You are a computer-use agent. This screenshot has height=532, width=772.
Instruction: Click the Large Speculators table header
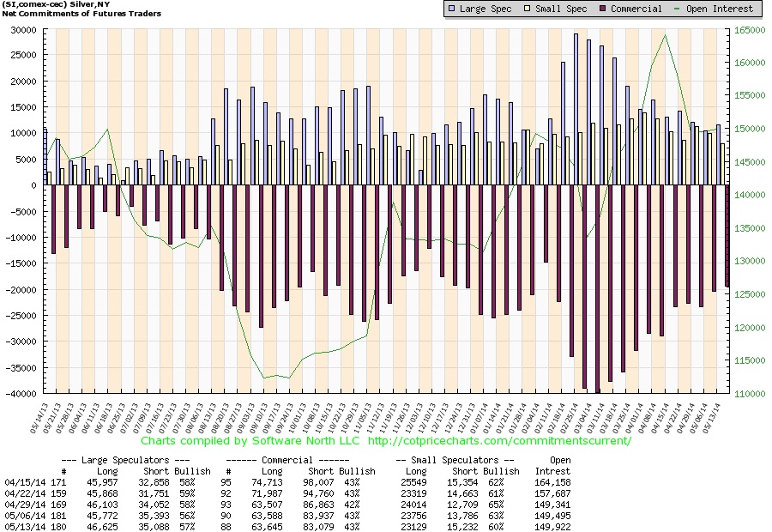click(125, 460)
